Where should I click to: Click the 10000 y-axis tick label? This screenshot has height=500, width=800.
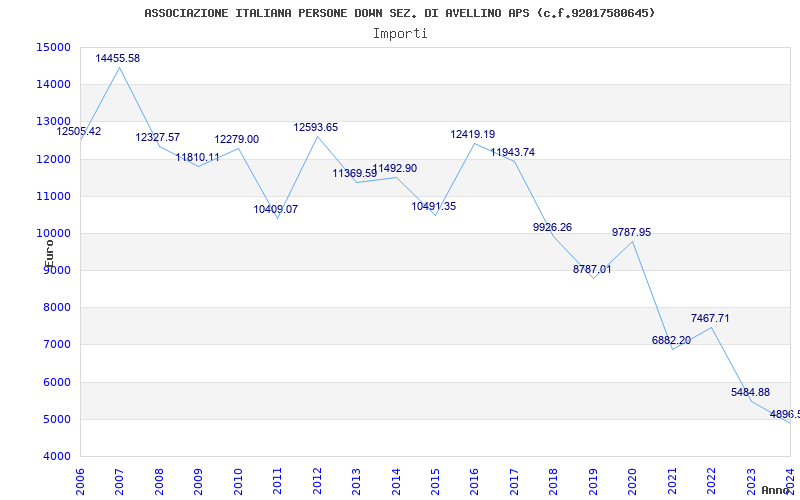coord(53,234)
